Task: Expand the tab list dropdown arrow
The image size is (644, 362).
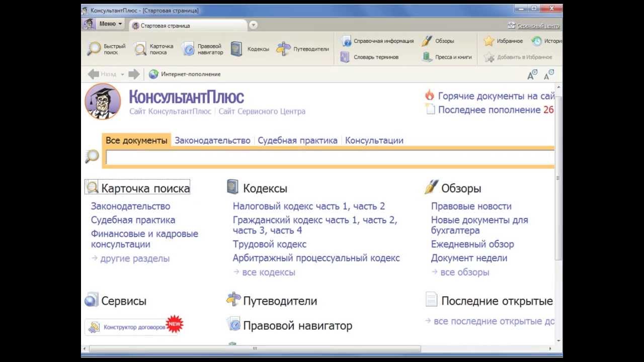Action: click(253, 25)
